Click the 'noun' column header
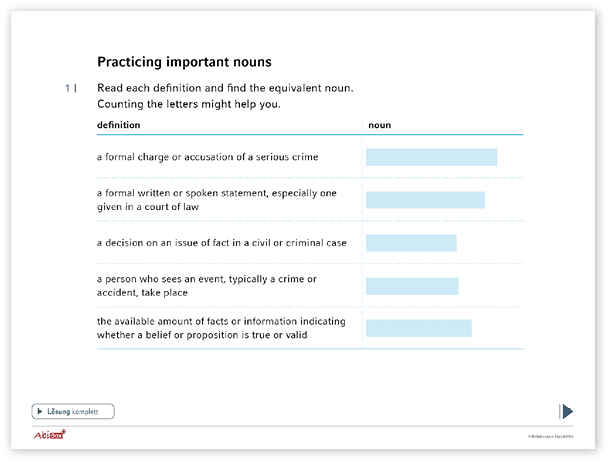This screenshot has width=609, height=463. pyautogui.click(x=379, y=125)
